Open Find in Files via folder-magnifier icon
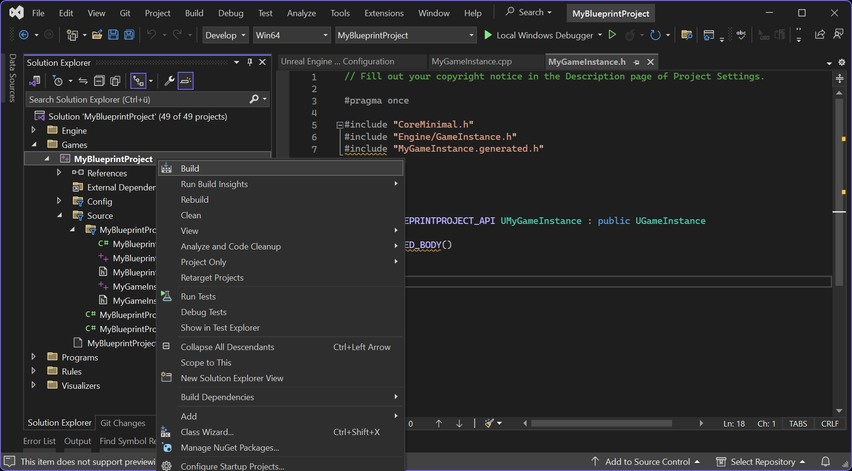 pyautogui.click(x=687, y=35)
